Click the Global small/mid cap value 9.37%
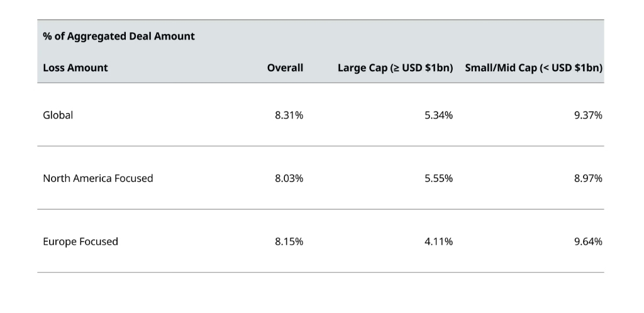This screenshot has height=313, width=644. [x=588, y=115]
